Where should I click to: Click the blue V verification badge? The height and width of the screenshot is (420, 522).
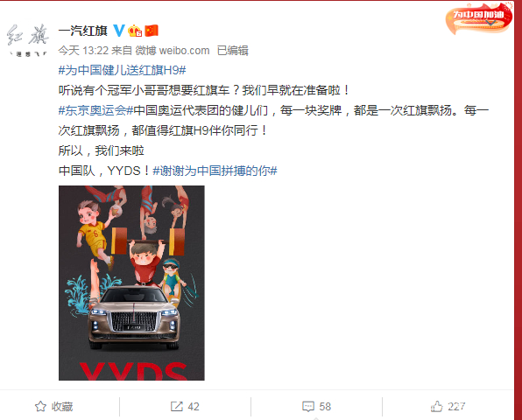(119, 31)
